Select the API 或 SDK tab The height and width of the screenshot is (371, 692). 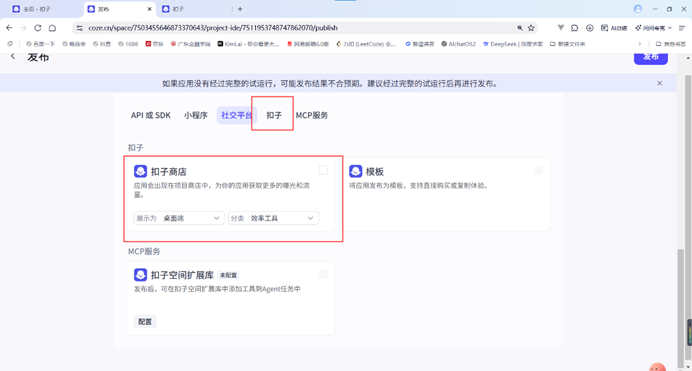150,115
